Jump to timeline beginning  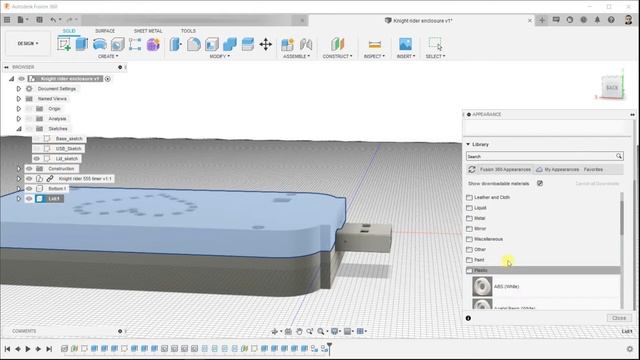point(7,349)
